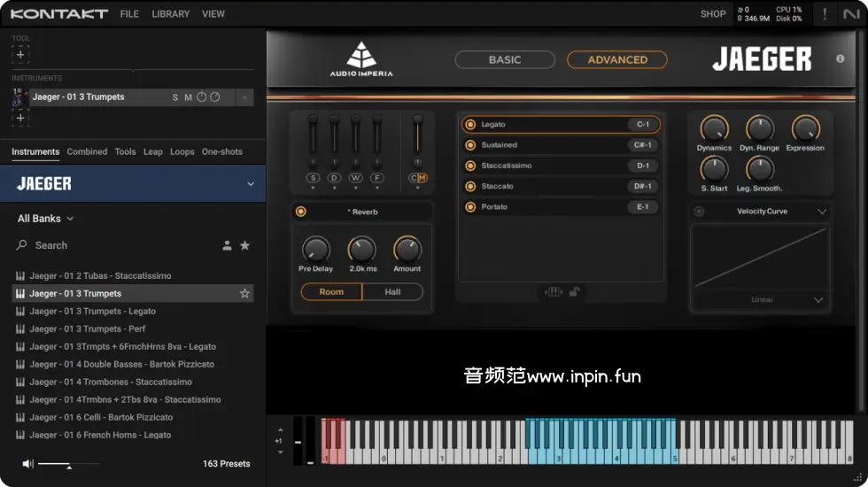
Task: Toggle the D microphone button
Action: coord(335,178)
